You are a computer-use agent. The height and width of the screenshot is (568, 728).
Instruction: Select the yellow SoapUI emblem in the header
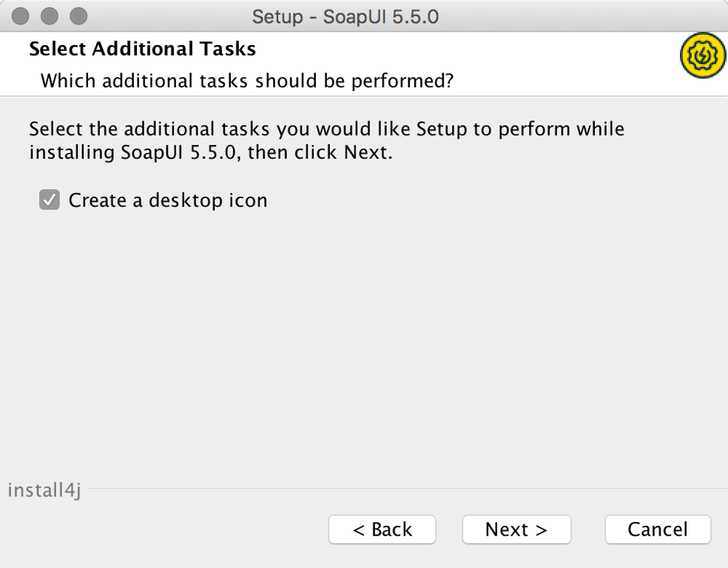[701, 55]
